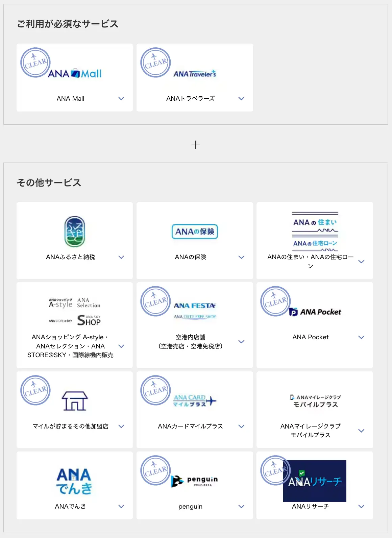The width and height of the screenshot is (392, 538).
Task: Expand the ANAふるさと納税 chevron
Action: coord(121,257)
